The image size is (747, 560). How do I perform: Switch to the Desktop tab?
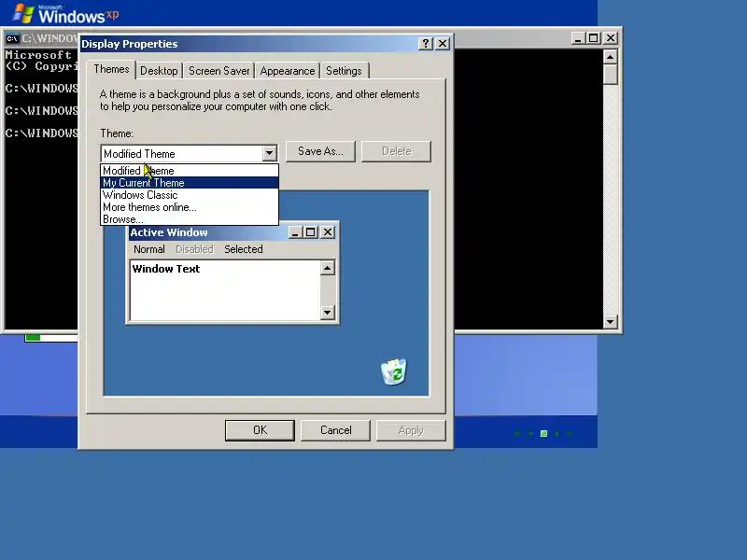point(159,71)
